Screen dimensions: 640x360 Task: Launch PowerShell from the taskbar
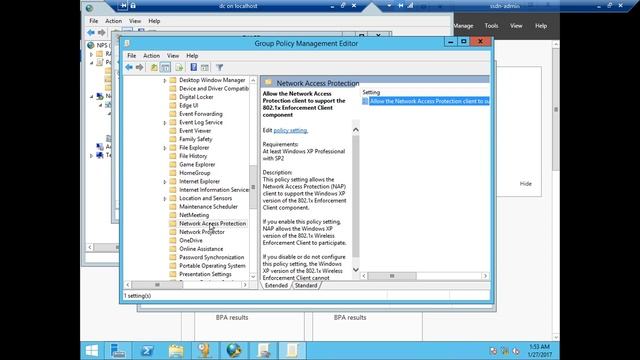pos(147,351)
